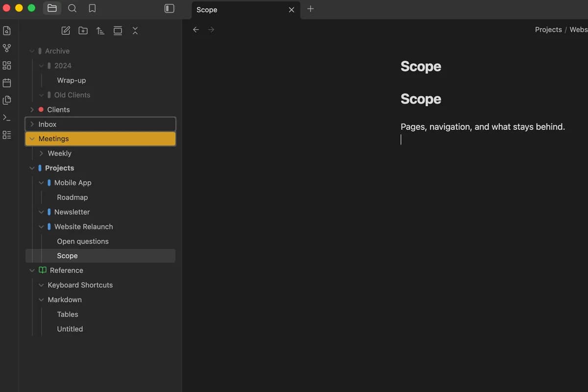Select the Projects folder label
This screenshot has height=392, width=588.
(60, 168)
